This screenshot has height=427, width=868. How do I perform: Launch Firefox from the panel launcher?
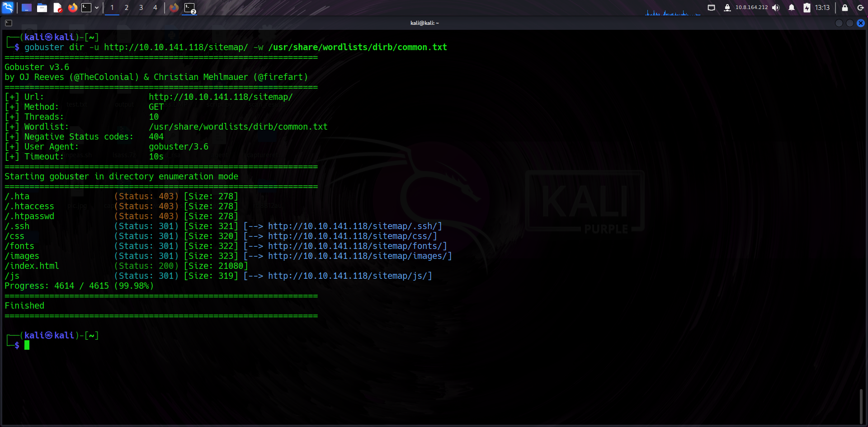click(72, 8)
